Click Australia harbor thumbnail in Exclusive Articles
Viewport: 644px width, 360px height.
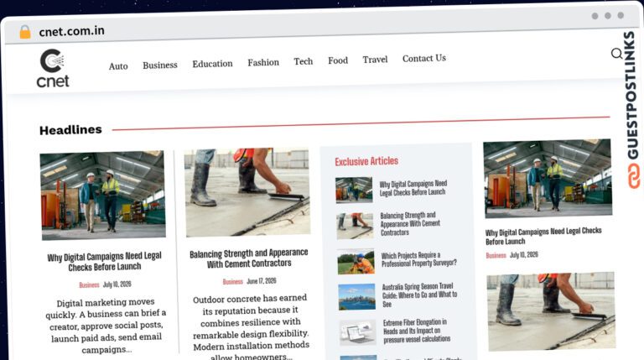[x=357, y=297]
